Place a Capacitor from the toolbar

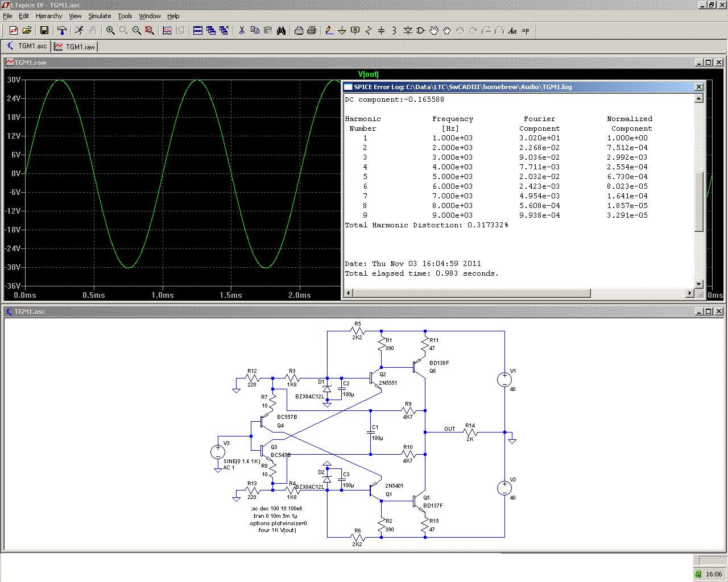tap(382, 31)
